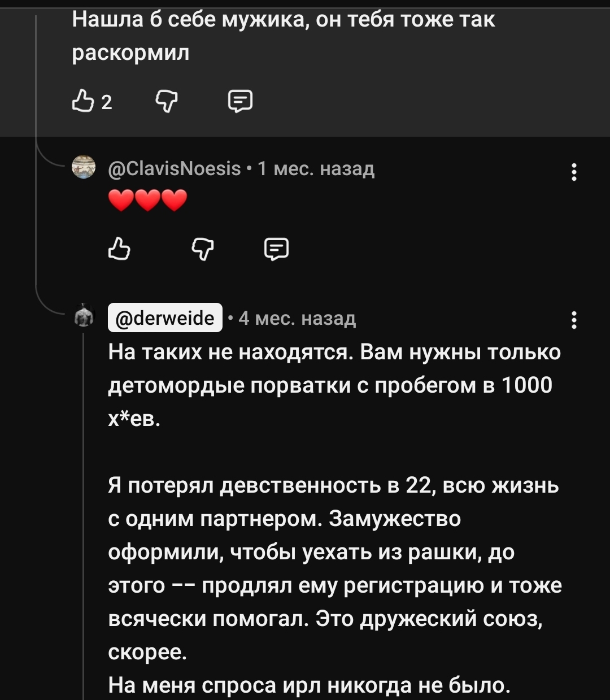Reply to the ClavisNoesis comment

coord(277,249)
